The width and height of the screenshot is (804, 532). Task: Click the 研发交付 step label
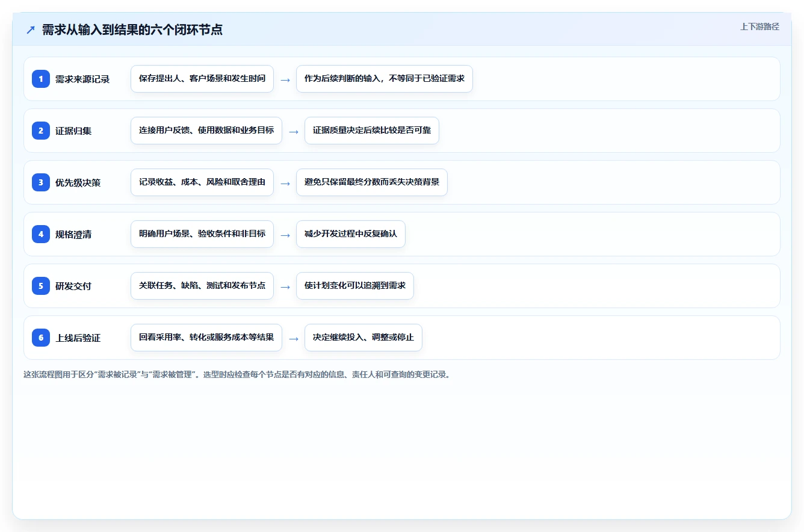pyautogui.click(x=73, y=286)
